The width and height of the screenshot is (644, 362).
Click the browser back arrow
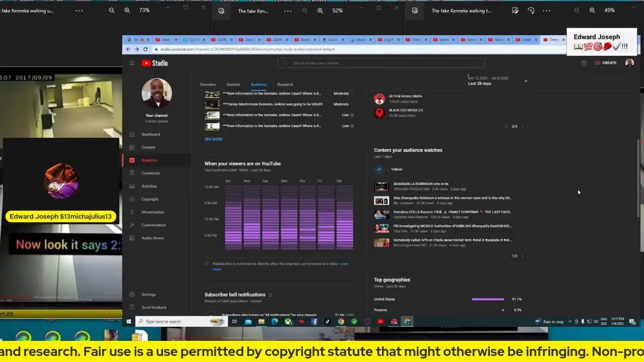[x=128, y=49]
